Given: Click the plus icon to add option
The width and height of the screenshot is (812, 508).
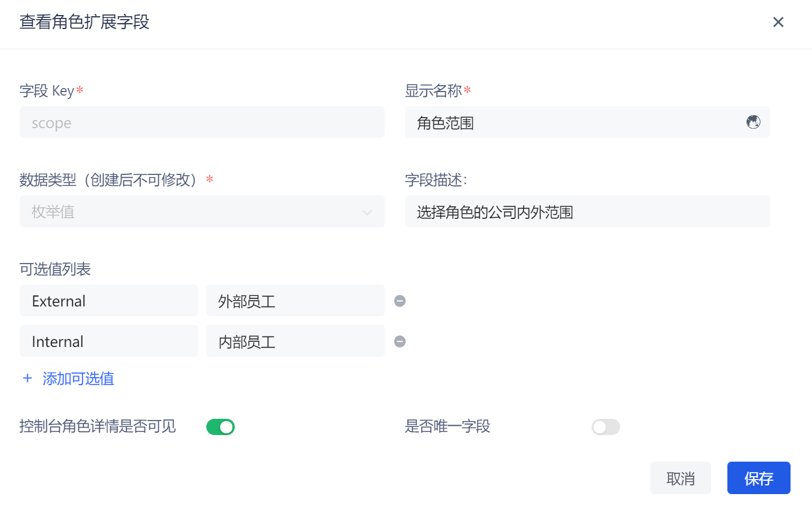Looking at the screenshot, I should pos(27,379).
